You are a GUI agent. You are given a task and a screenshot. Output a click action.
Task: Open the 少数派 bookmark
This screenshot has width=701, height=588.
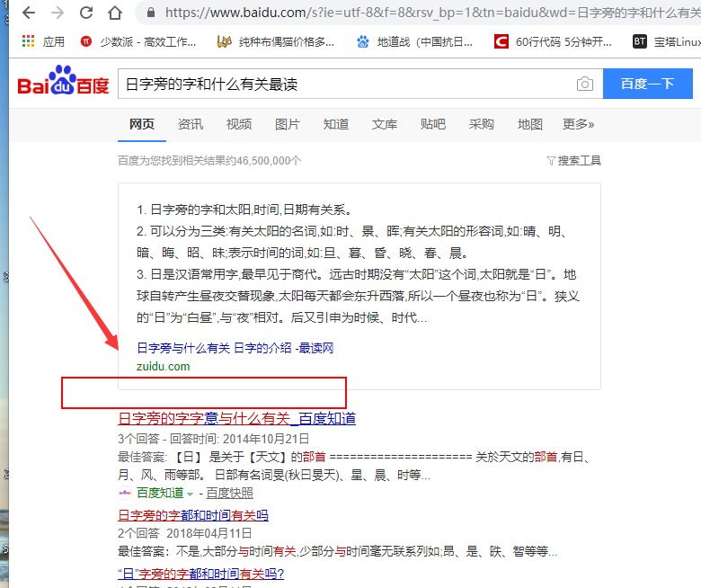[138, 41]
